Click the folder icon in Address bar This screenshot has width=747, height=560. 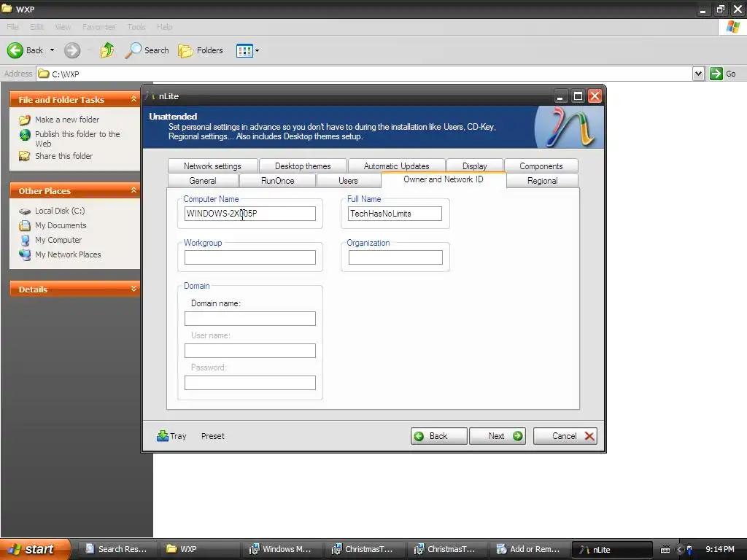click(x=44, y=74)
